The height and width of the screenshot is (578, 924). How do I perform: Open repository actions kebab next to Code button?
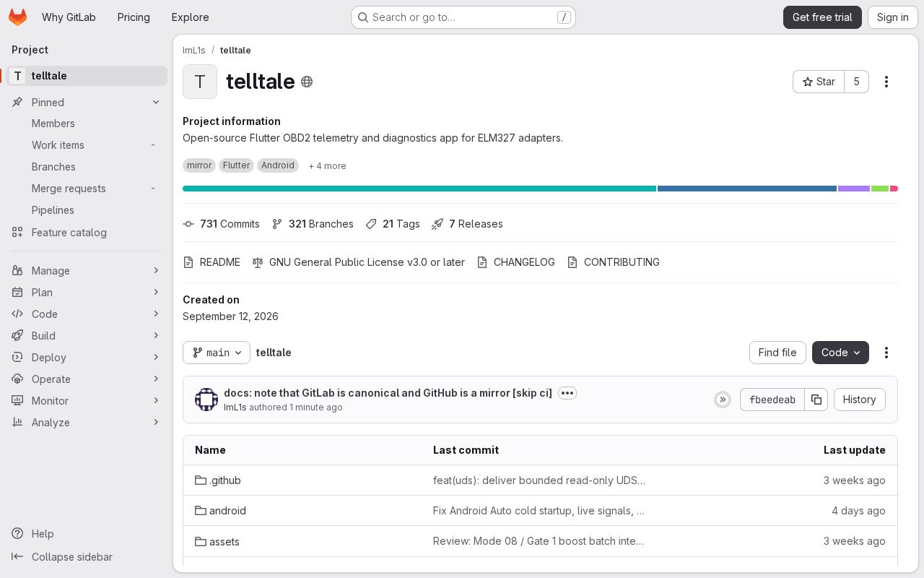coord(886,353)
